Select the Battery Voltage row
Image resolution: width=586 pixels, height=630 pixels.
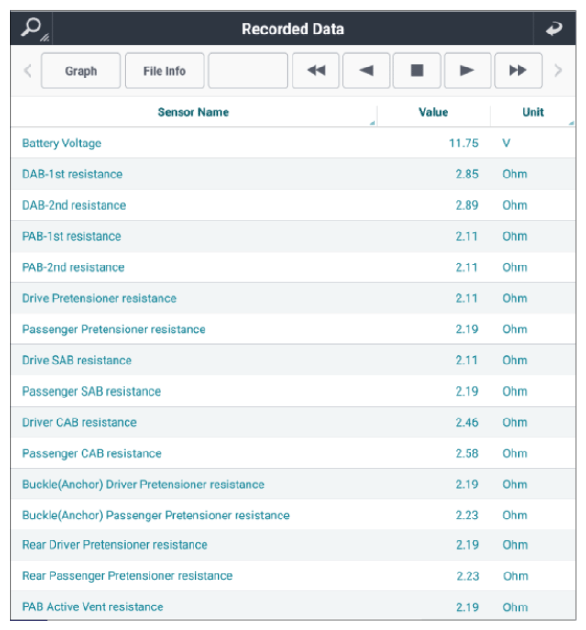[293, 143]
